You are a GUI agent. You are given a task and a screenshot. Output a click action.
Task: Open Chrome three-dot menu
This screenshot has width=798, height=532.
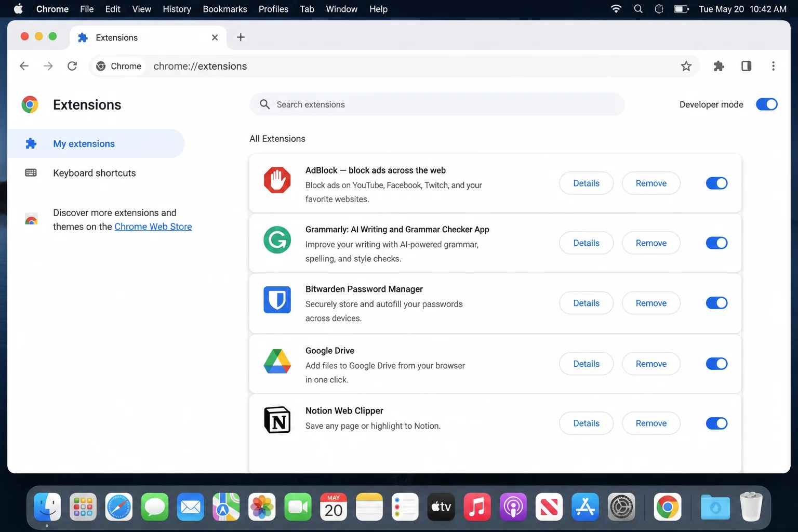773,66
